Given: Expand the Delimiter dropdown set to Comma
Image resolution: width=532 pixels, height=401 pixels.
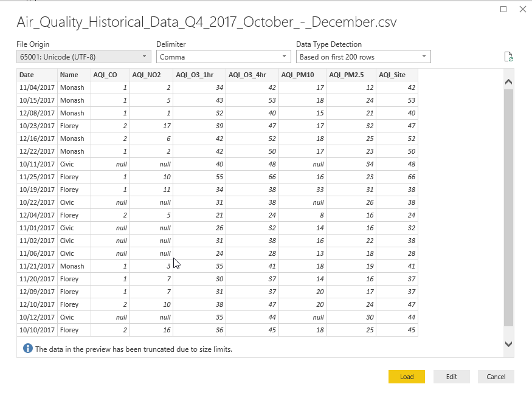Looking at the screenshot, I should 223,57.
